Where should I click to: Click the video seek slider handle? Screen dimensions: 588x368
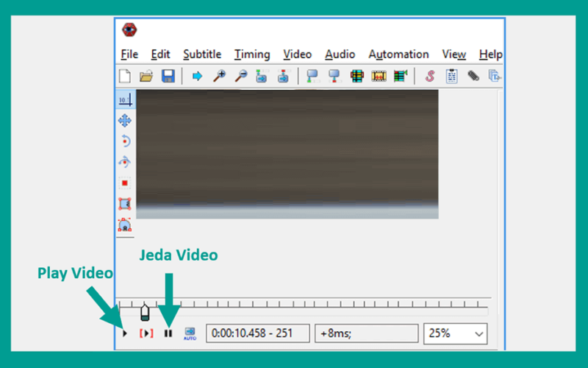coord(145,312)
